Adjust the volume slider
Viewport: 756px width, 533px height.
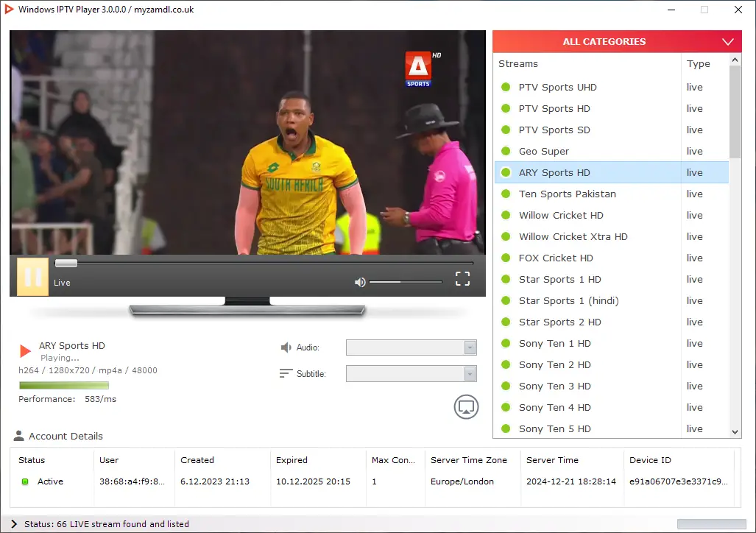point(406,282)
